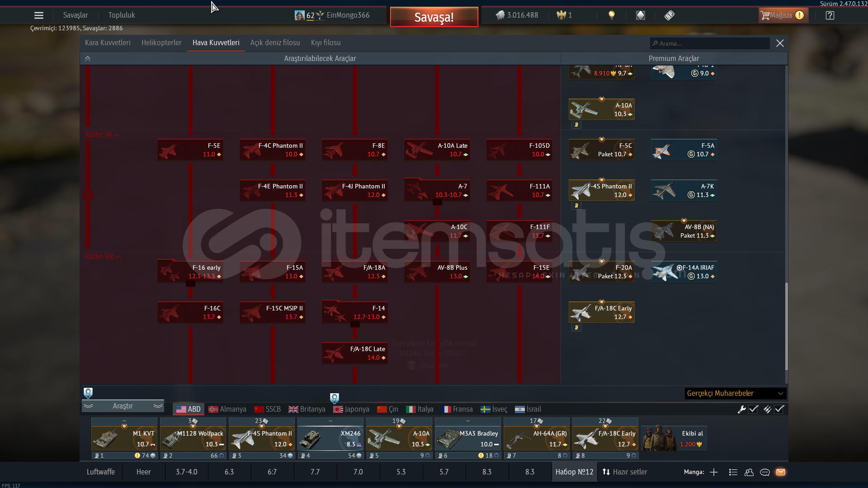
Task: Expand the Araştır panel chevron
Action: (158, 406)
